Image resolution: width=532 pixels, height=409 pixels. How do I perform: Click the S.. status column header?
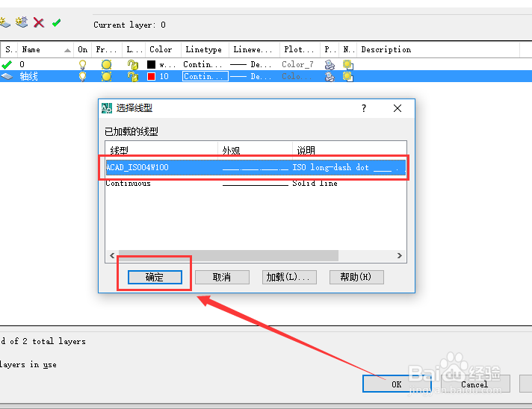click(x=10, y=50)
